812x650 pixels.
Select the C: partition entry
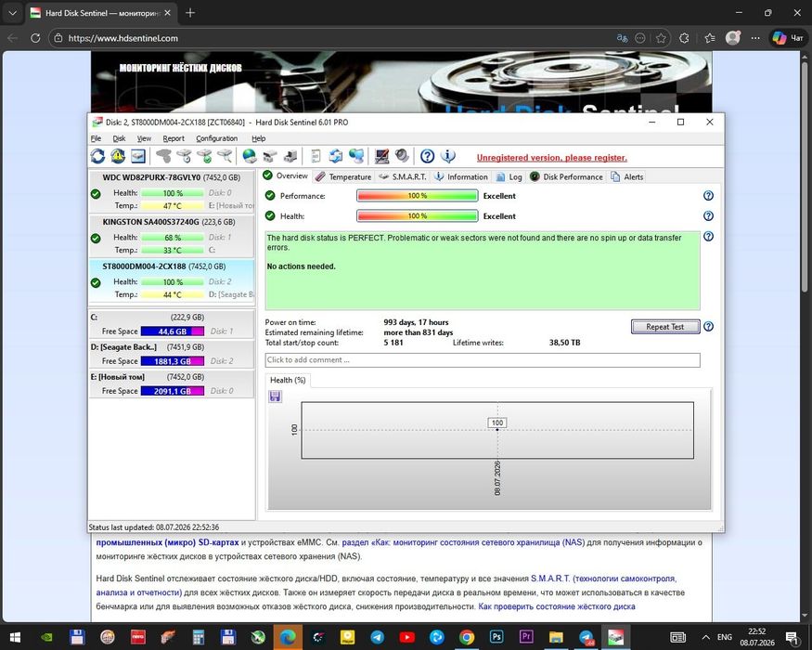[x=172, y=324]
